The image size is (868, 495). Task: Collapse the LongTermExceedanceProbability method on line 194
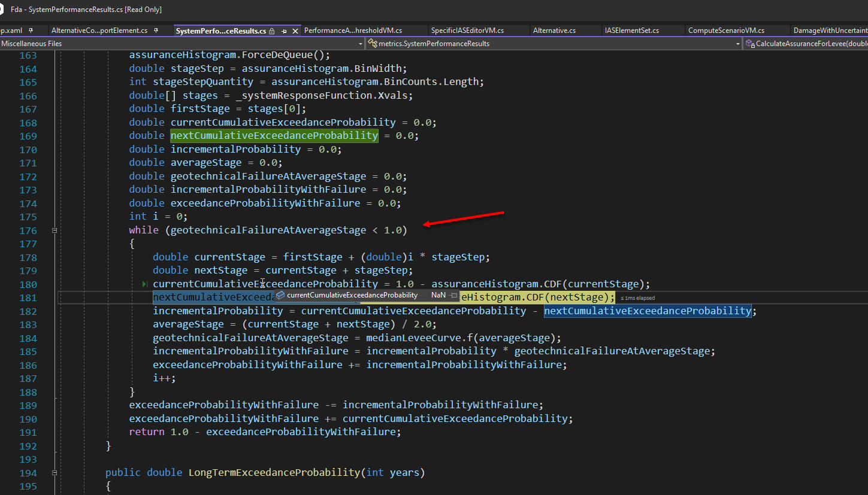point(54,472)
